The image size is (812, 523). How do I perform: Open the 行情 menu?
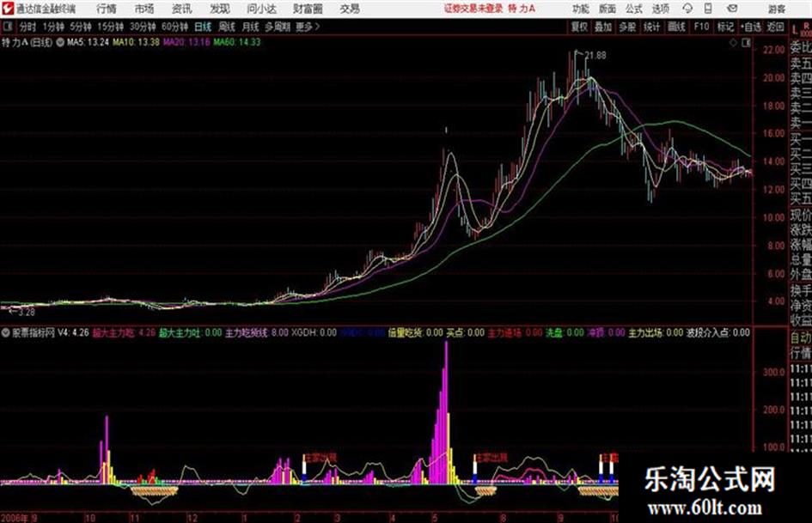(107, 9)
